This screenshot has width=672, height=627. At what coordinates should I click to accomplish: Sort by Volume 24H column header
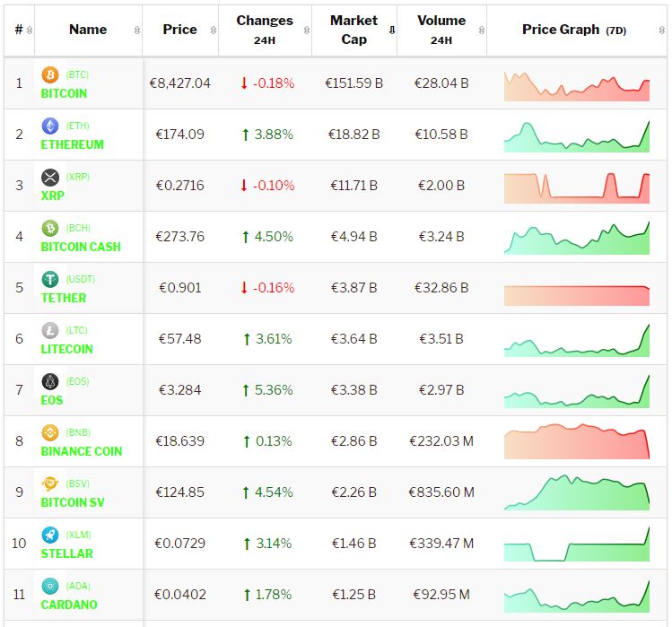pos(441,30)
